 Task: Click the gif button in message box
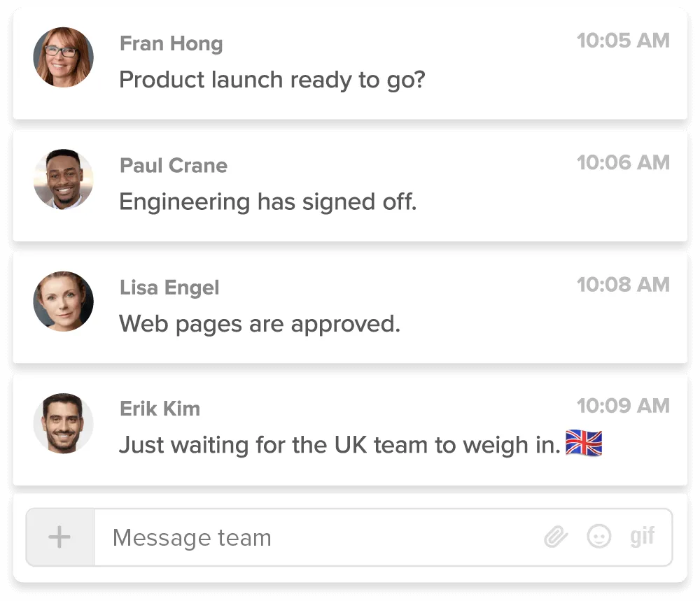click(642, 537)
